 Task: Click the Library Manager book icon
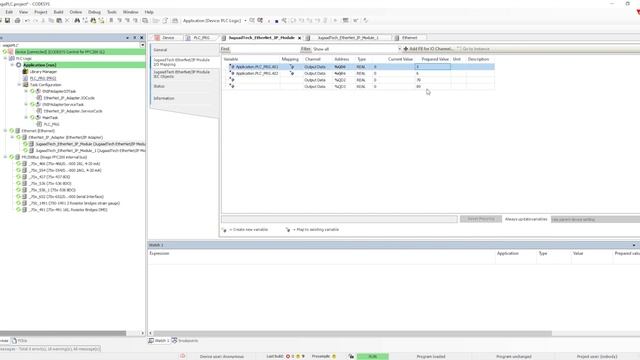25,71
